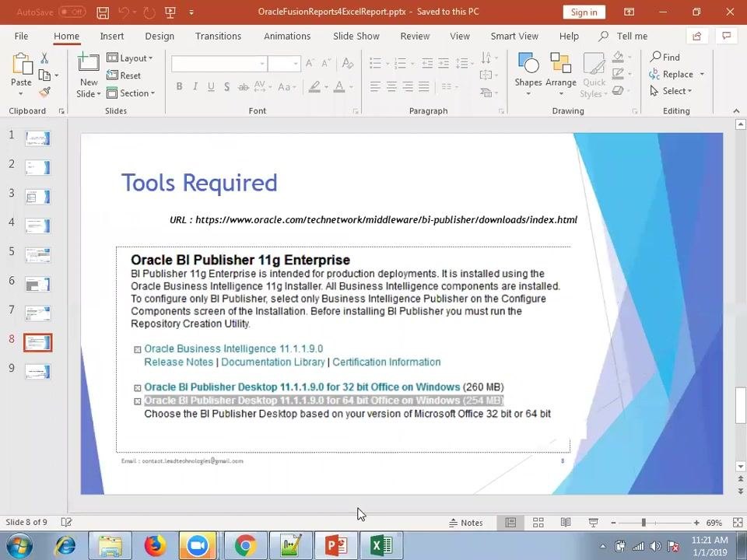This screenshot has height=560, width=747.
Task: Increase list indent level icon
Action: [444, 63]
